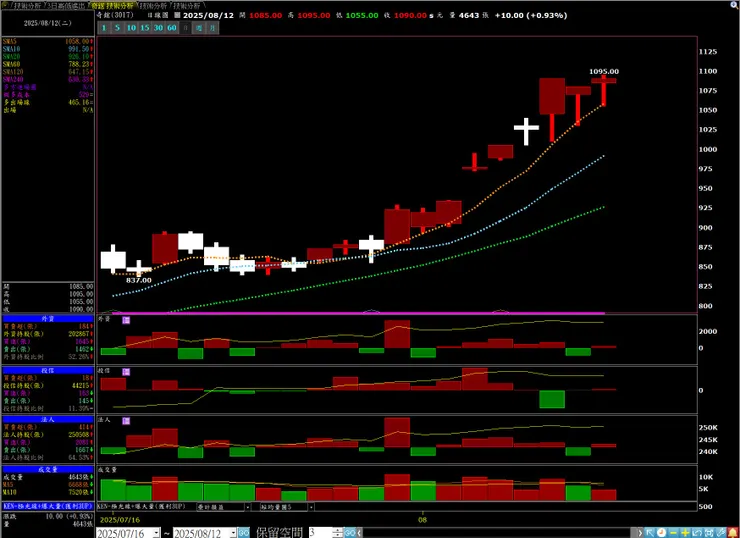Open the highlighted 奇鋐 技術分析 tab
The image size is (740, 538).
113,6
